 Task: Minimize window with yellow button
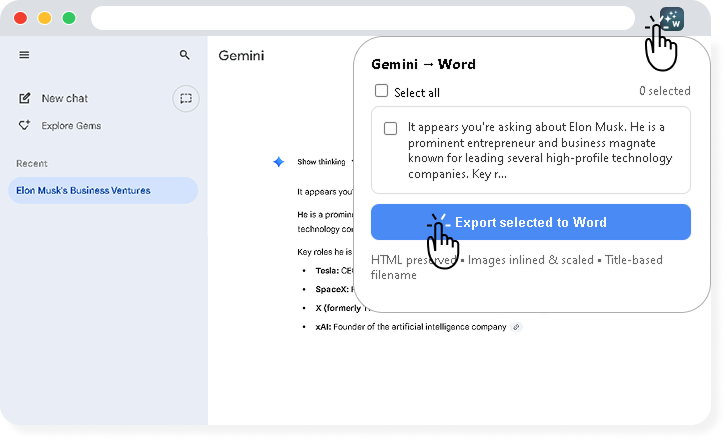coord(45,18)
